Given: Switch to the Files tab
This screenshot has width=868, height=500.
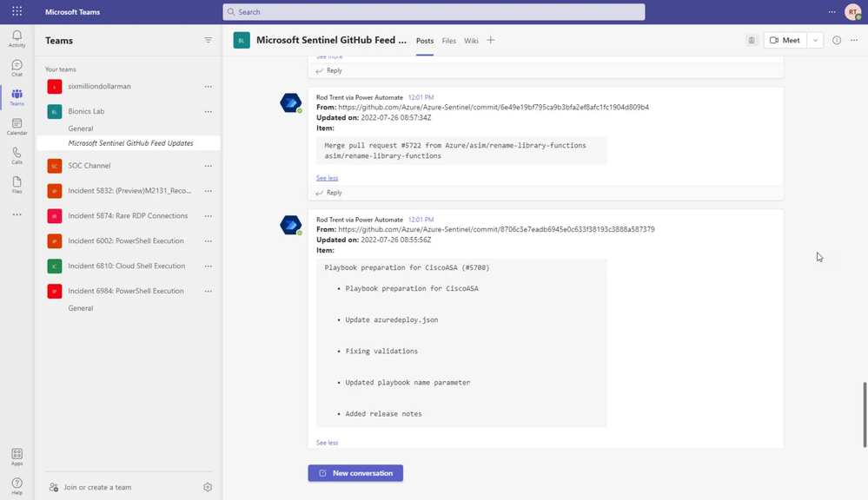Looking at the screenshot, I should click(x=449, y=41).
